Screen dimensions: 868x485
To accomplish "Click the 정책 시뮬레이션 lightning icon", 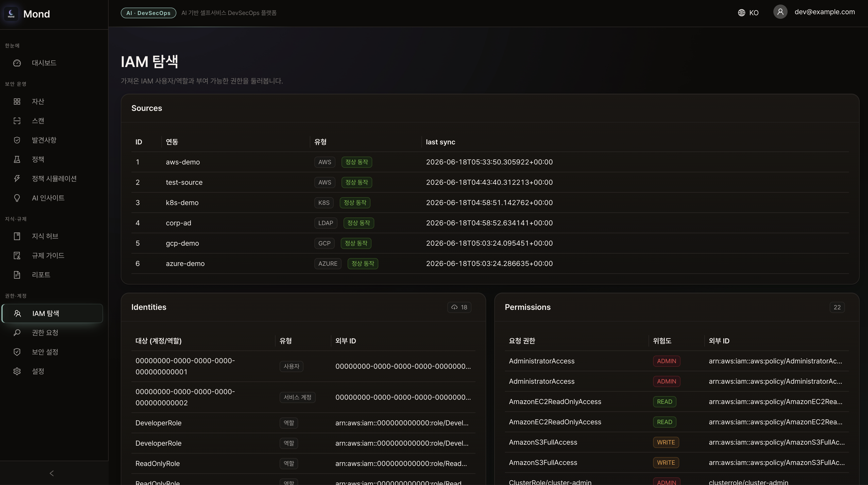I will [x=17, y=178].
